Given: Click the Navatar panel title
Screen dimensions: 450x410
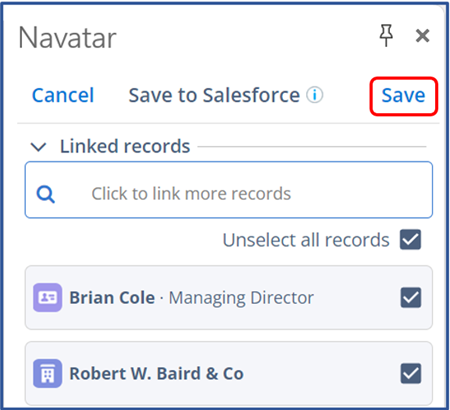Looking at the screenshot, I should click(x=67, y=38).
